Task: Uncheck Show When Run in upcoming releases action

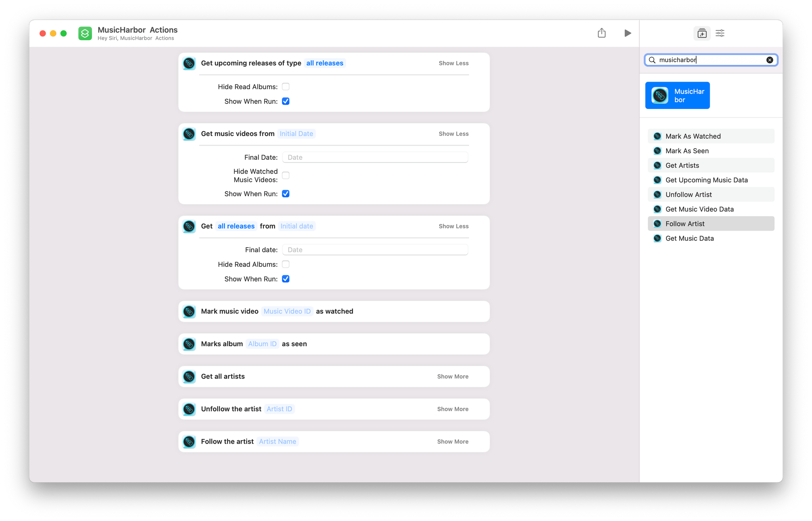Action: tap(285, 101)
